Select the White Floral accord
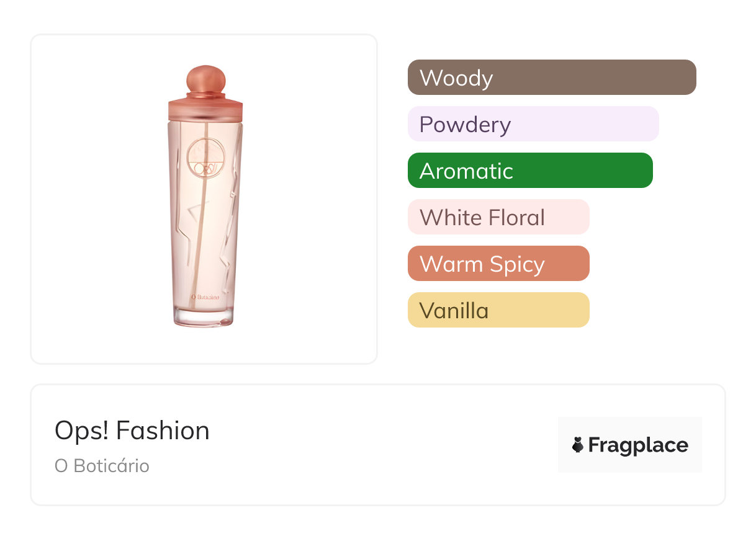 pyautogui.click(x=498, y=217)
